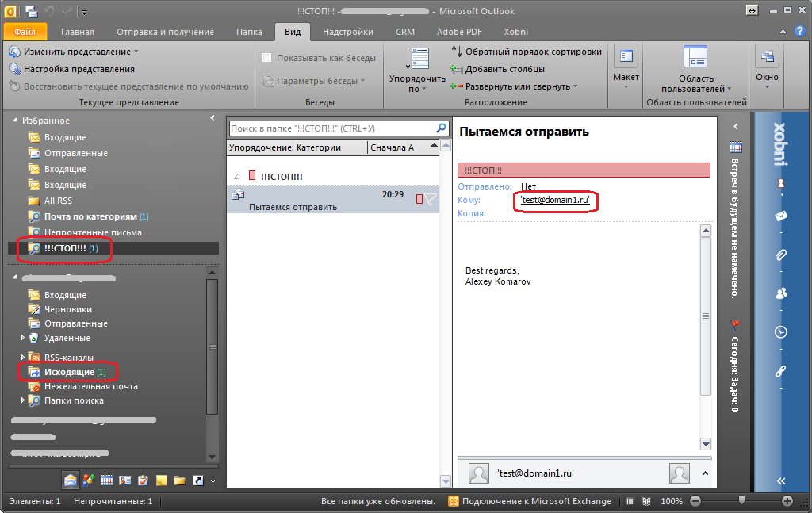Open Outlook Help question mark

tap(799, 31)
